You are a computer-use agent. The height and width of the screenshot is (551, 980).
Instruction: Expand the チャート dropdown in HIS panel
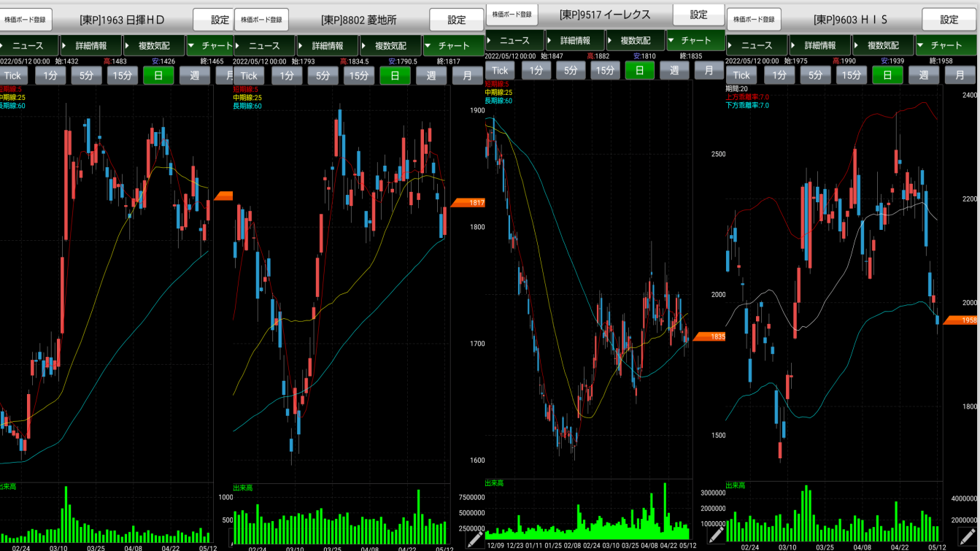947,45
